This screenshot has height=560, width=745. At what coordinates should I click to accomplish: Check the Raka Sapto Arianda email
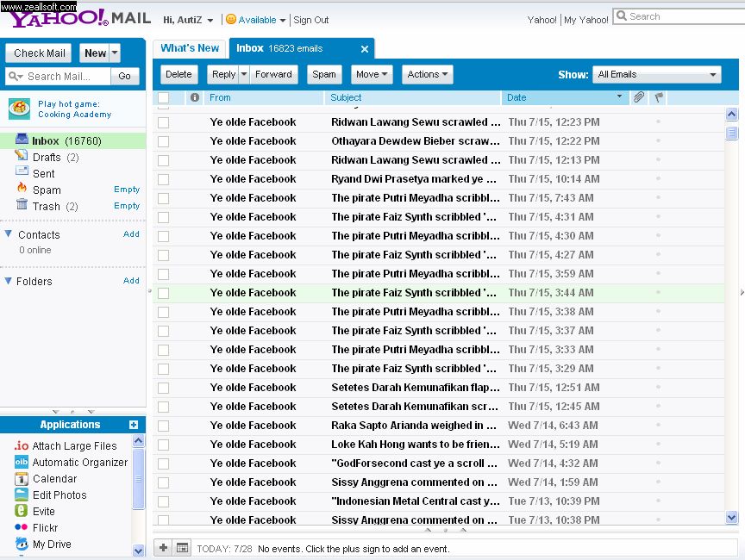[x=164, y=426]
